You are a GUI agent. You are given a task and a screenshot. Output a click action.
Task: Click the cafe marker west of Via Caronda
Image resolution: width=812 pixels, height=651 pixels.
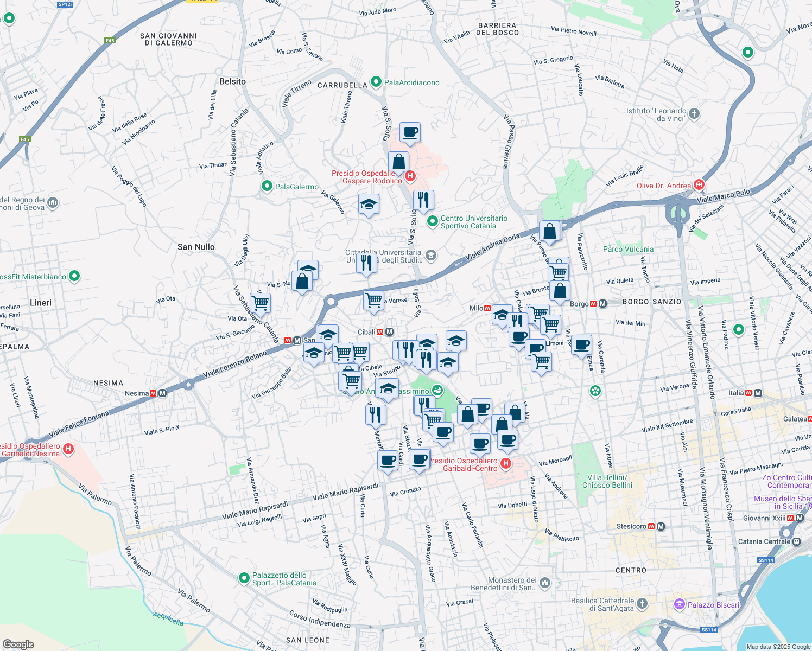581,345
